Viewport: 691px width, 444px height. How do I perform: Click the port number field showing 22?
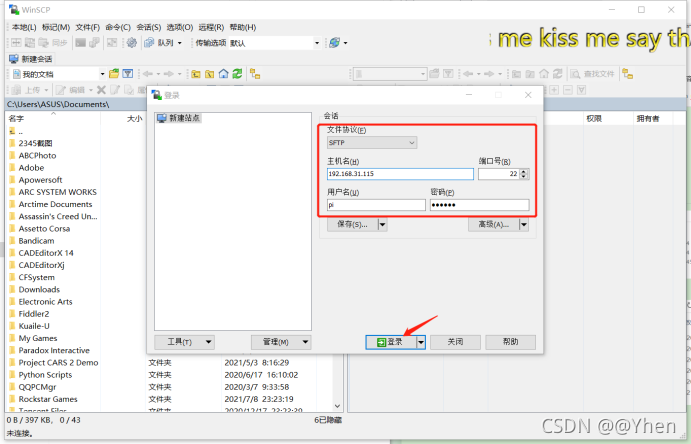(x=498, y=174)
